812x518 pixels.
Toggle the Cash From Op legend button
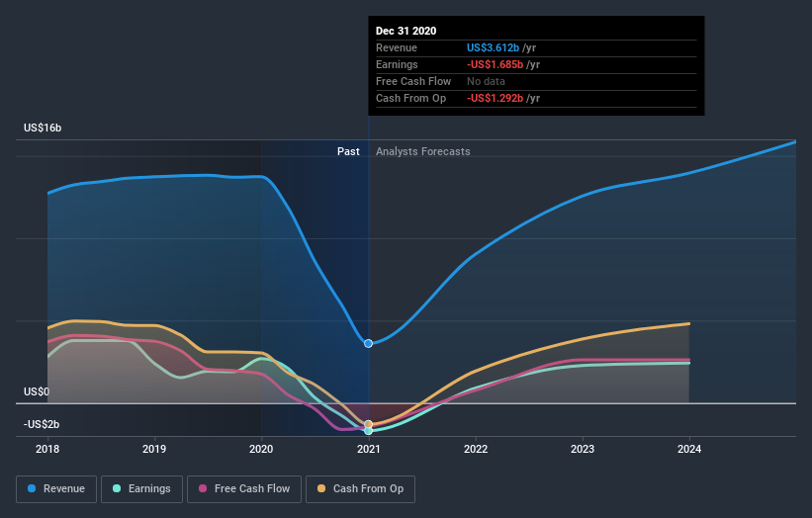coord(360,489)
